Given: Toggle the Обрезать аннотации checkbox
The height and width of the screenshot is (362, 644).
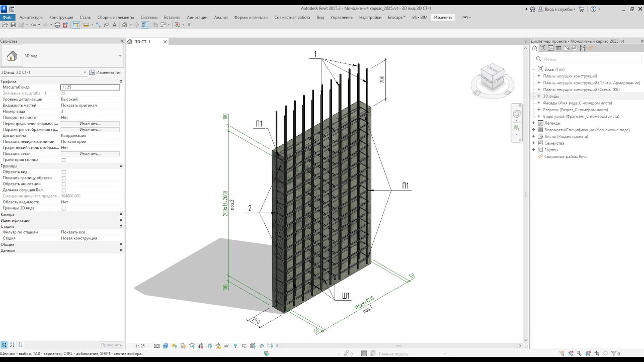Looking at the screenshot, I should [x=63, y=184].
